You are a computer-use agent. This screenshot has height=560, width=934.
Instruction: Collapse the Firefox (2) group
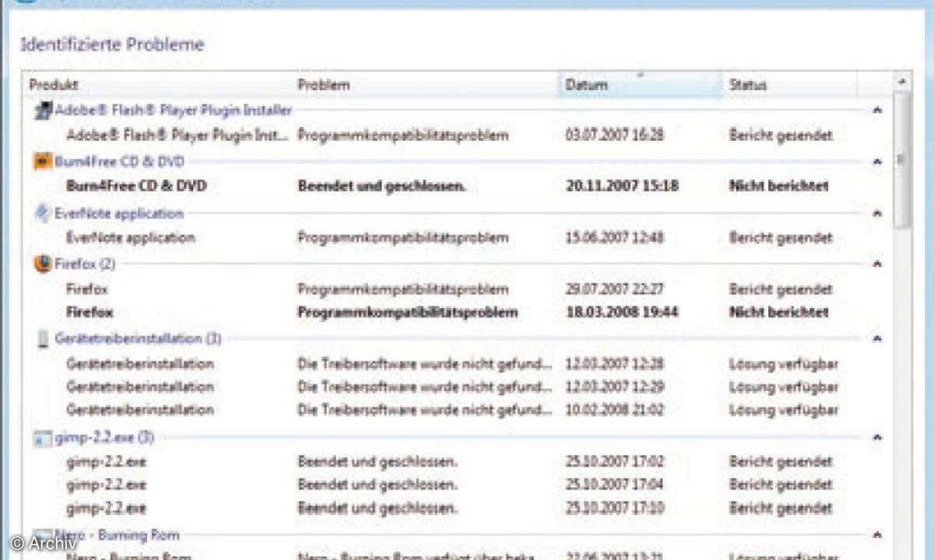pyautogui.click(x=877, y=264)
